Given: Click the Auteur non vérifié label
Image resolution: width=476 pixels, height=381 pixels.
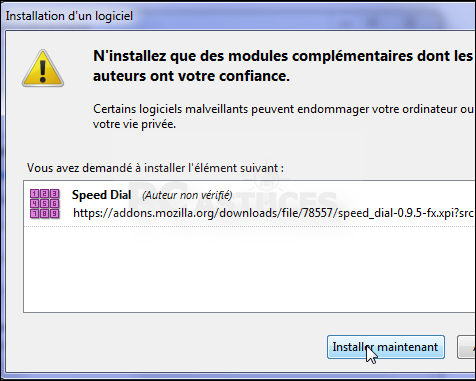Looking at the screenshot, I should 187,195.
